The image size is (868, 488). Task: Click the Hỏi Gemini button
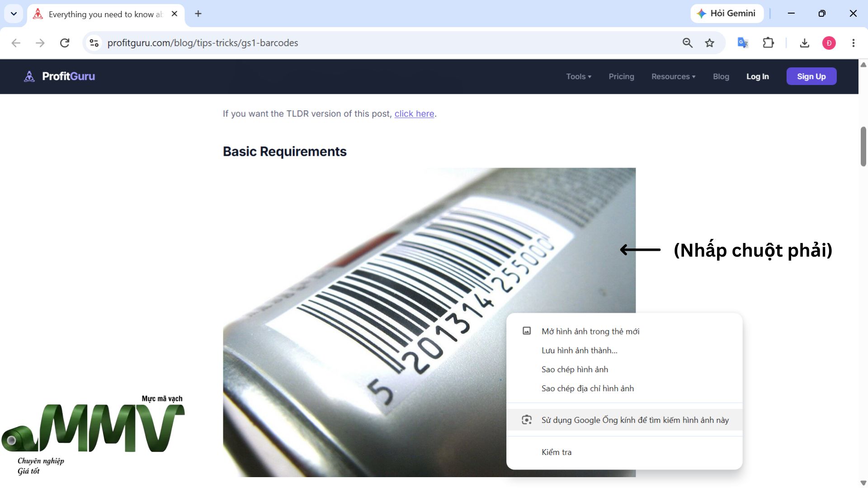click(x=726, y=14)
